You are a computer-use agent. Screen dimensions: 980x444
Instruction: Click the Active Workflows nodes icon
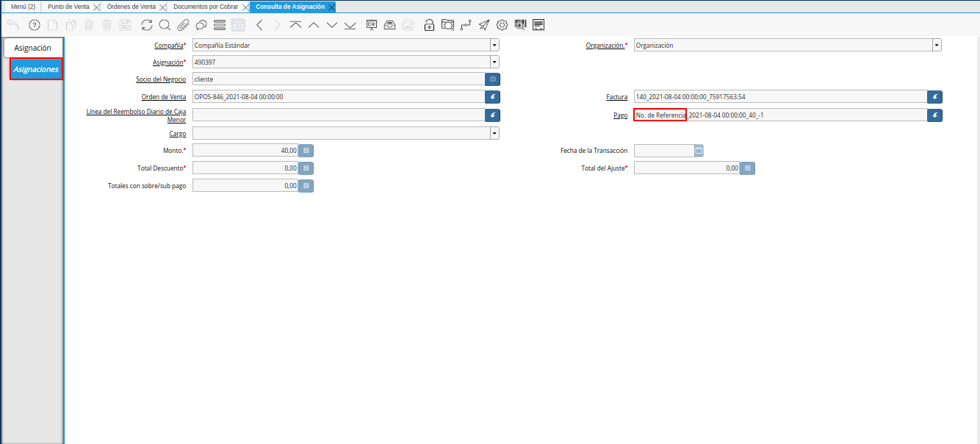[466, 25]
